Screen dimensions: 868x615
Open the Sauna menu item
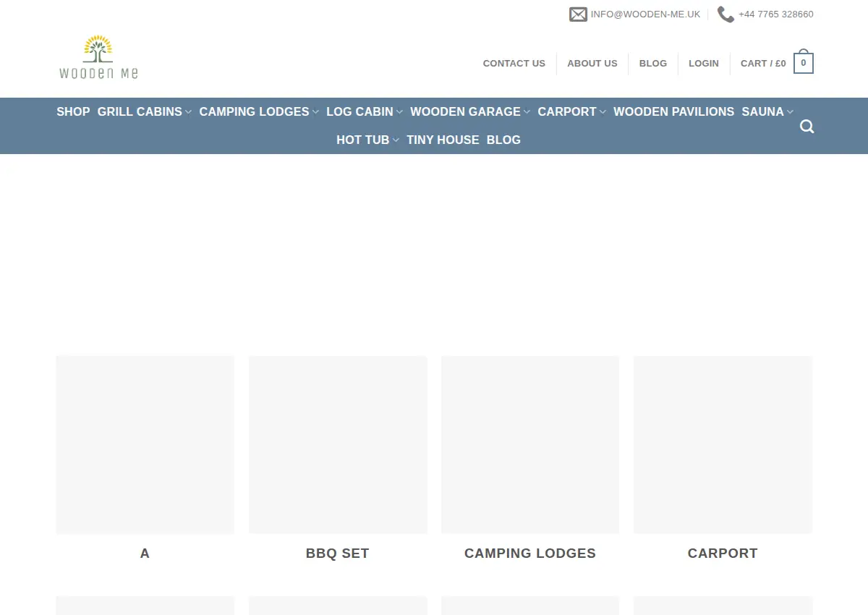762,111
